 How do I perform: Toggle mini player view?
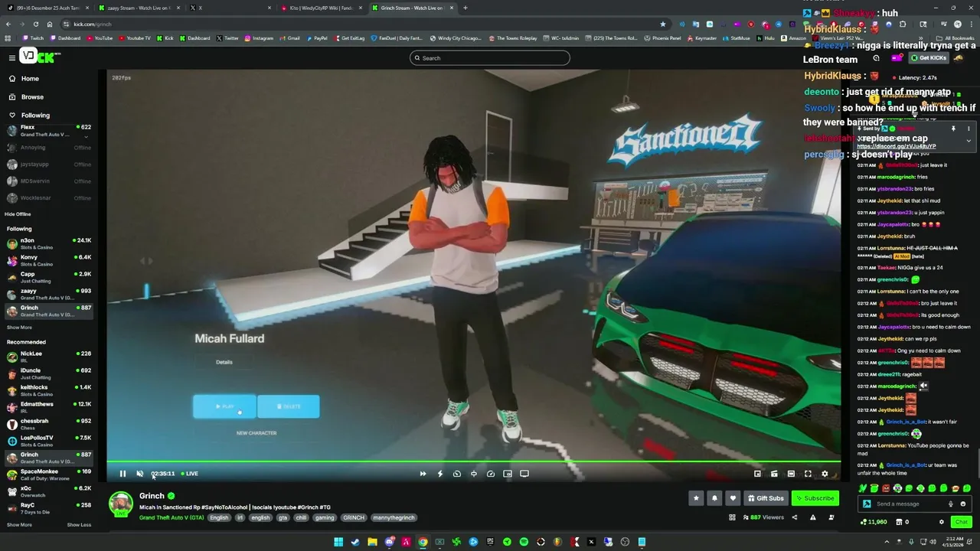[x=757, y=474]
